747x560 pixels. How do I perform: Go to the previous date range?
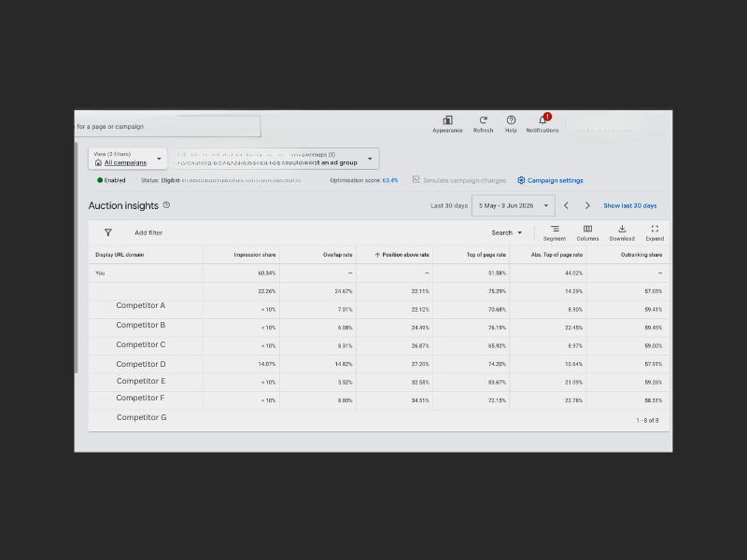tap(566, 205)
